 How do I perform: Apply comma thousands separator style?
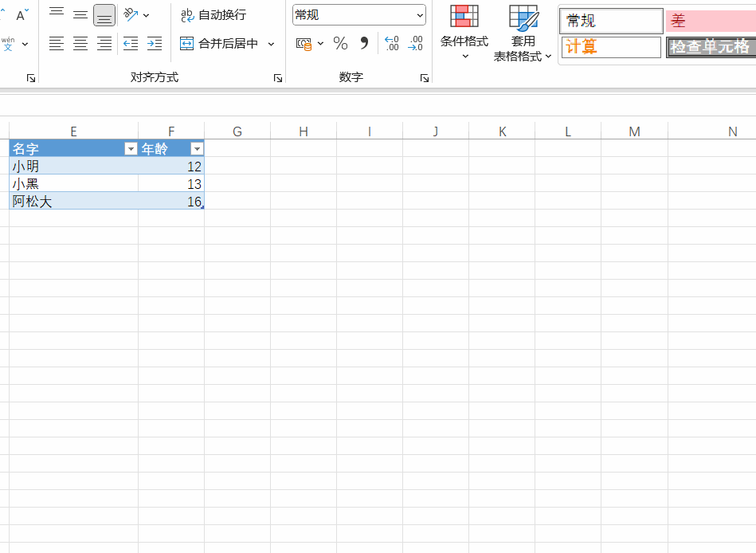(364, 44)
